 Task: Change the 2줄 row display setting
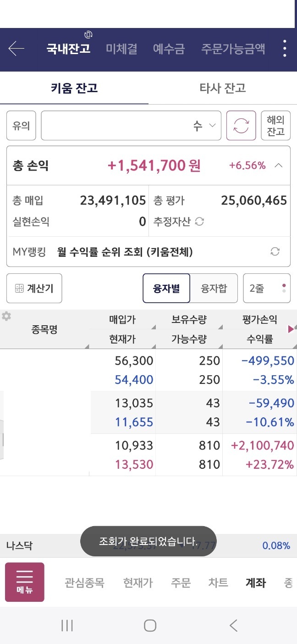[267, 288]
